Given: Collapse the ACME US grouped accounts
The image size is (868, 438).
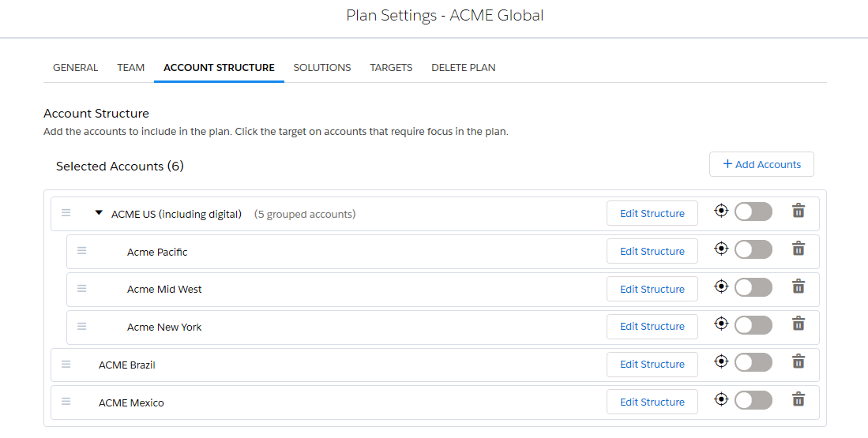Looking at the screenshot, I should 99,212.
